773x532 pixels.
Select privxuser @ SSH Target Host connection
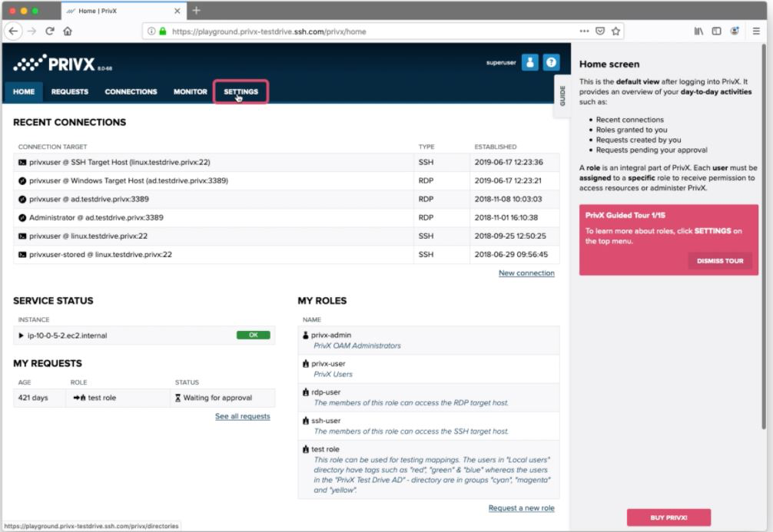[119, 162]
